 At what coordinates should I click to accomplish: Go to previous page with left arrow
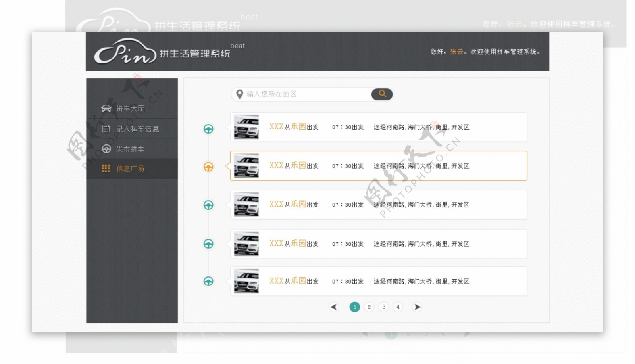point(334,307)
